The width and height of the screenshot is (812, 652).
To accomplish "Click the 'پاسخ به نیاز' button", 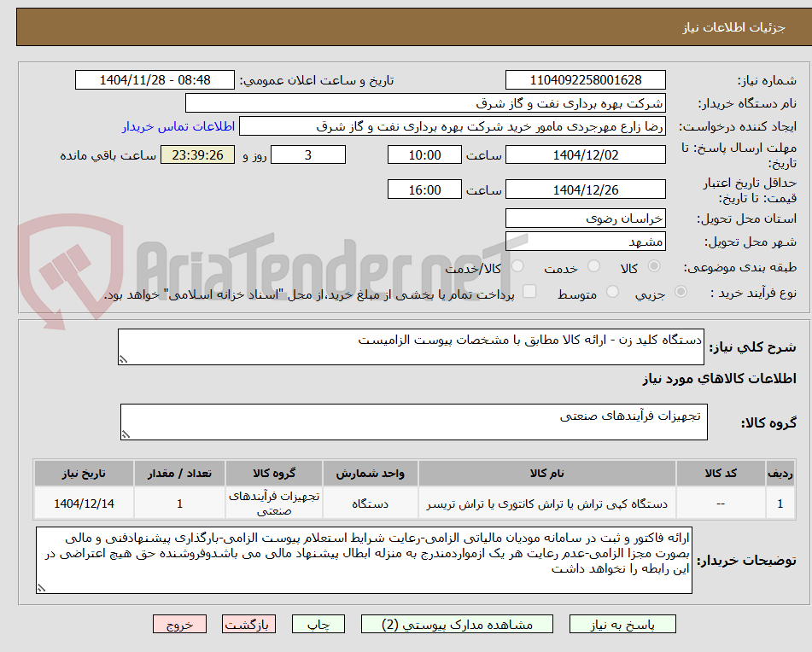I will (x=622, y=624).
